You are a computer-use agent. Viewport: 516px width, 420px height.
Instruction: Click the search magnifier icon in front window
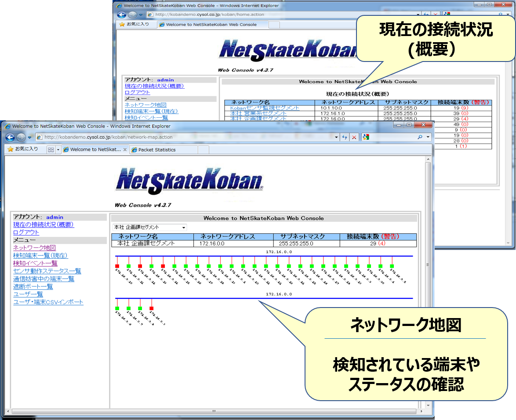(420, 137)
